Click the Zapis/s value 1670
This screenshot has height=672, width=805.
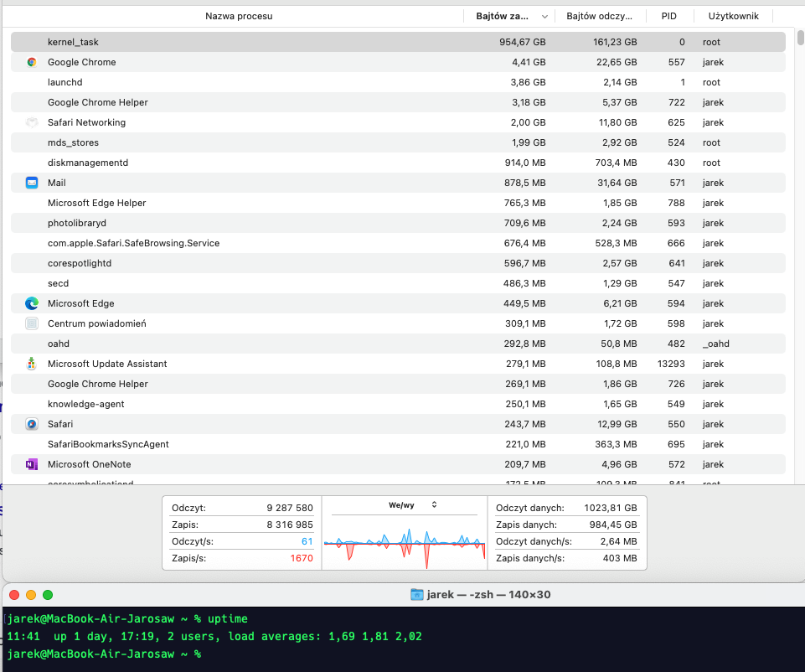[302, 558]
